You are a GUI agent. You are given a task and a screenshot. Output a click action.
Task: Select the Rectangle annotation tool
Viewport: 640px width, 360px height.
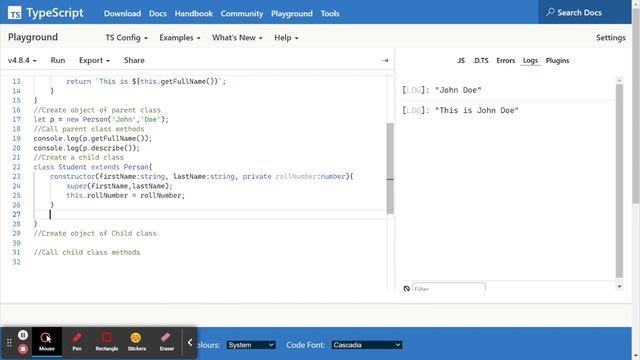pyautogui.click(x=107, y=341)
